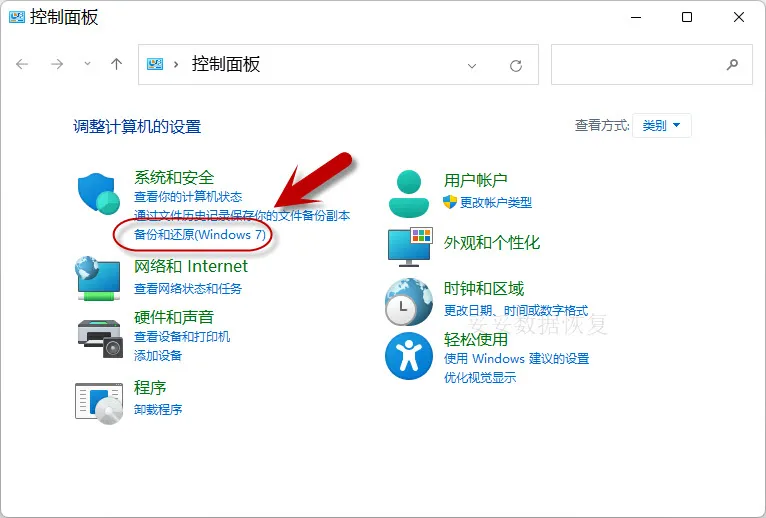Click the refresh button in address bar
The image size is (766, 518).
click(x=516, y=65)
